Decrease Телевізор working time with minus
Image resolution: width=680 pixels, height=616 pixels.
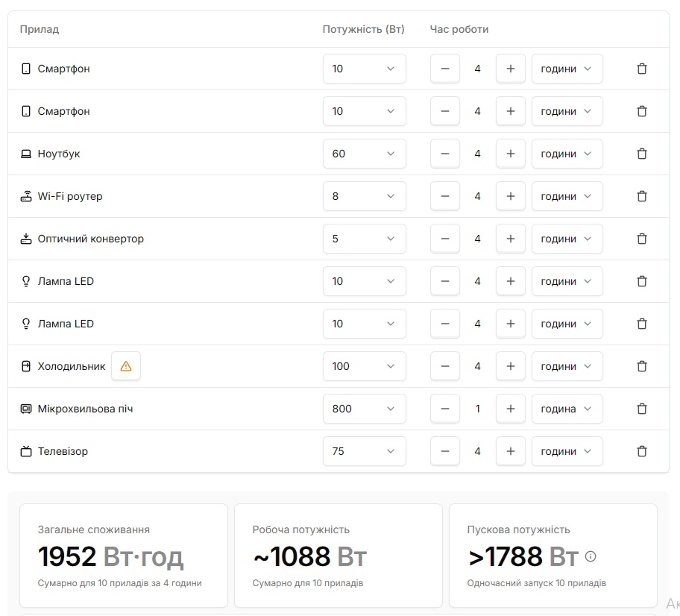pyautogui.click(x=445, y=451)
